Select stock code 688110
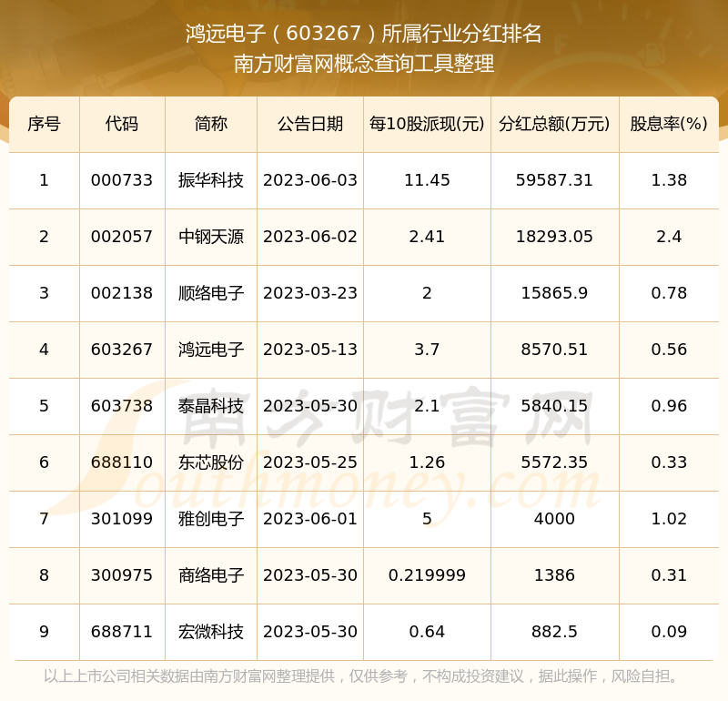 pyautogui.click(x=122, y=462)
